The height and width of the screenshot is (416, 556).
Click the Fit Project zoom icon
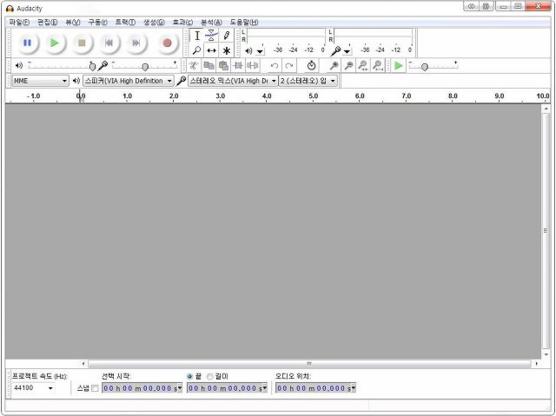tap(378, 66)
